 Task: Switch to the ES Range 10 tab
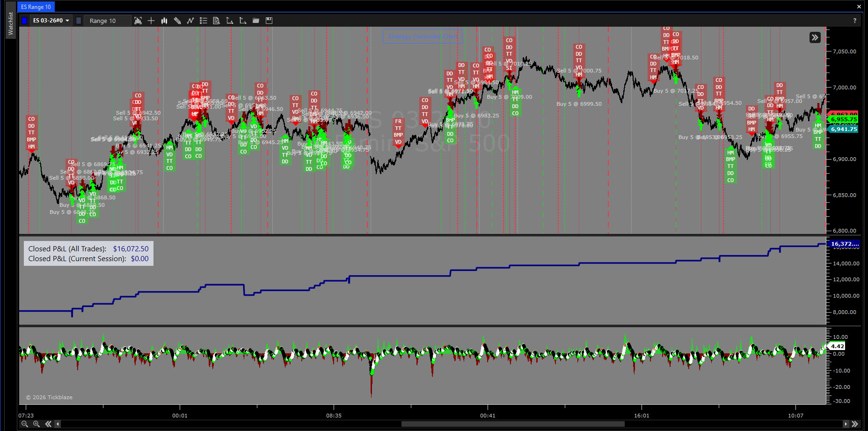(36, 7)
